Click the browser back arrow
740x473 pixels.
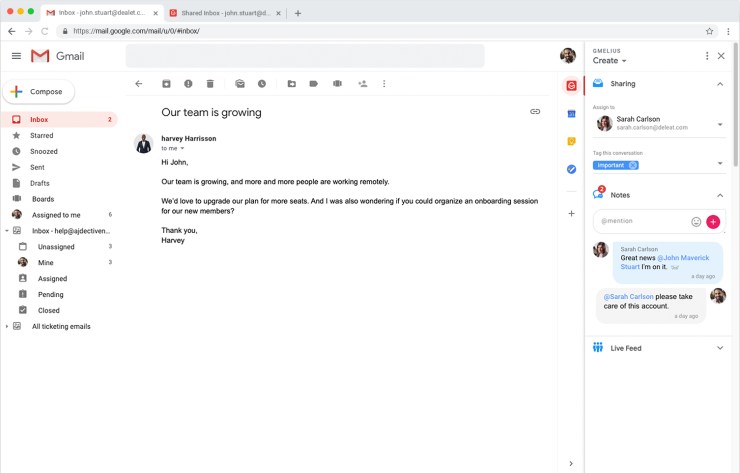coord(12,31)
